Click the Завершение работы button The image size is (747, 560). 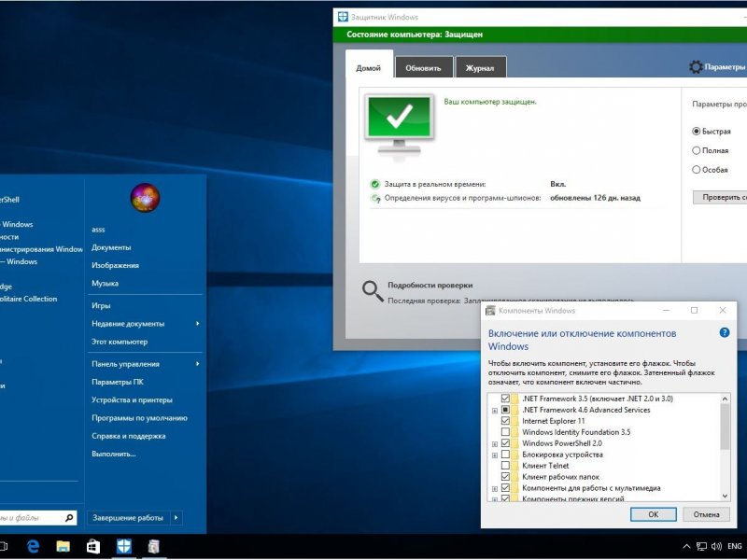(x=128, y=517)
